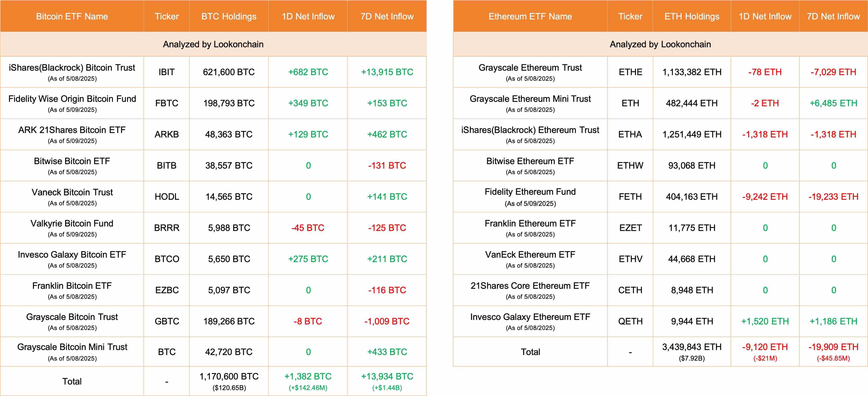The height and width of the screenshot is (396, 868).
Task: Click the BTC Holdings column header
Action: click(x=229, y=17)
